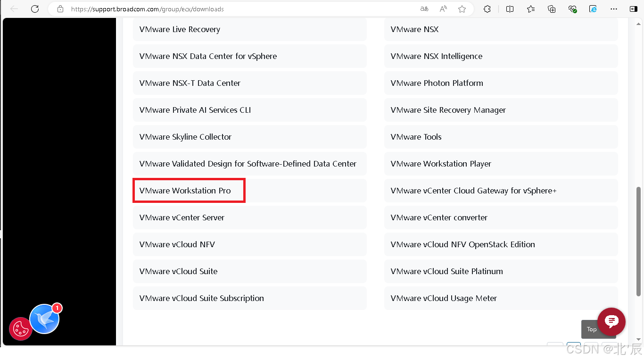The height and width of the screenshot is (360, 644).
Task: Open the Collections icon
Action: tap(552, 9)
